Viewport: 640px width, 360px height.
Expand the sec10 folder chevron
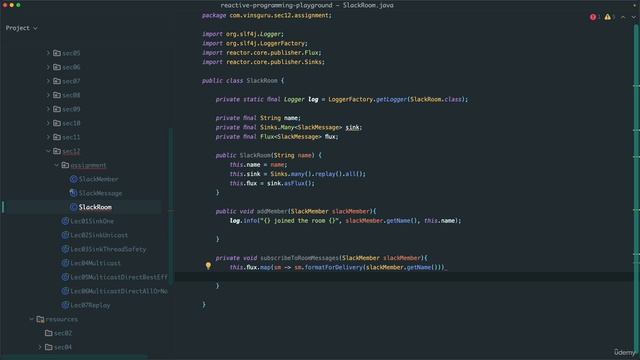click(x=48, y=123)
